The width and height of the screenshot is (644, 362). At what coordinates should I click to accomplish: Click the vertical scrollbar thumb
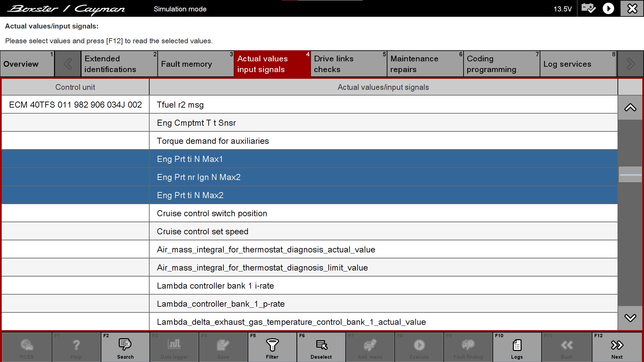630,175
